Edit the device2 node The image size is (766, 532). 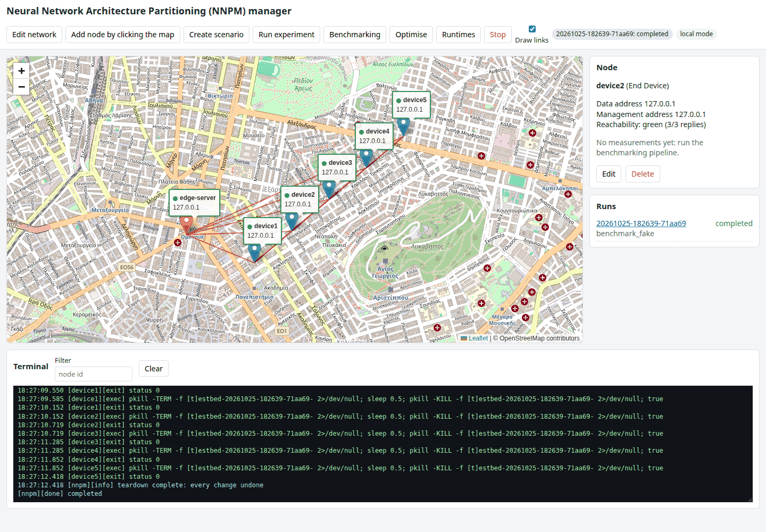click(609, 174)
